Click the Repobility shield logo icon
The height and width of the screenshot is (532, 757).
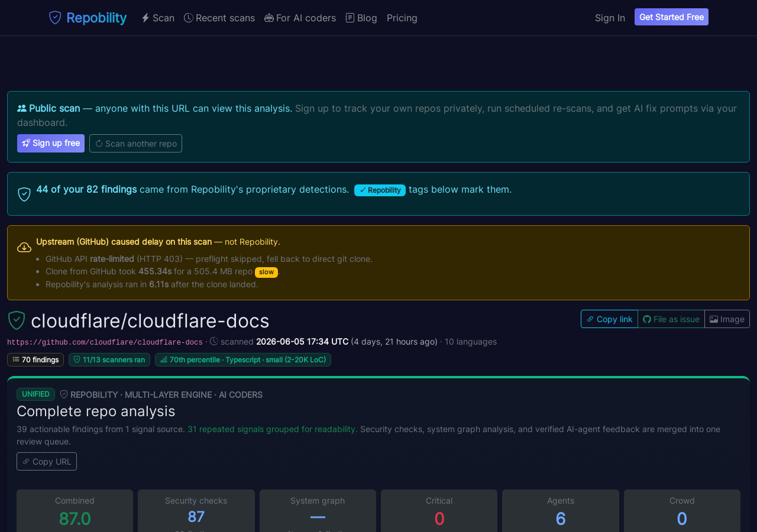tap(55, 18)
